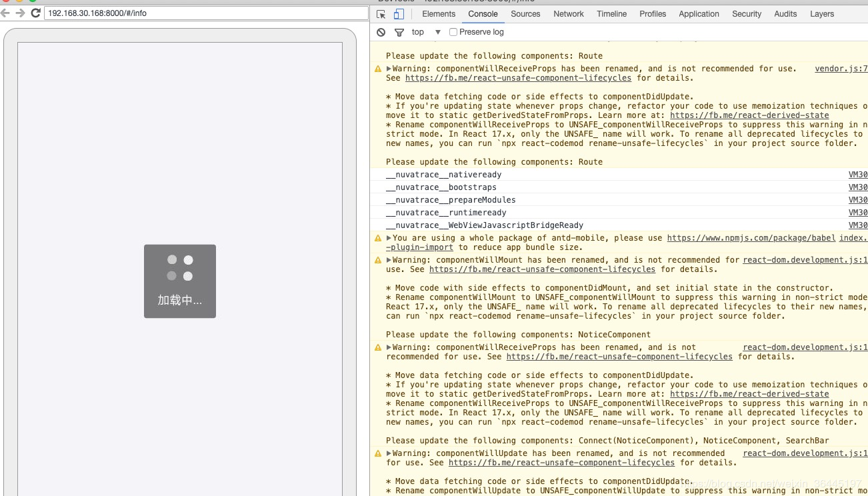Image resolution: width=868 pixels, height=496 pixels.
Task: Open the VM30 link for __nuvatrace__nativeready
Action: point(858,175)
